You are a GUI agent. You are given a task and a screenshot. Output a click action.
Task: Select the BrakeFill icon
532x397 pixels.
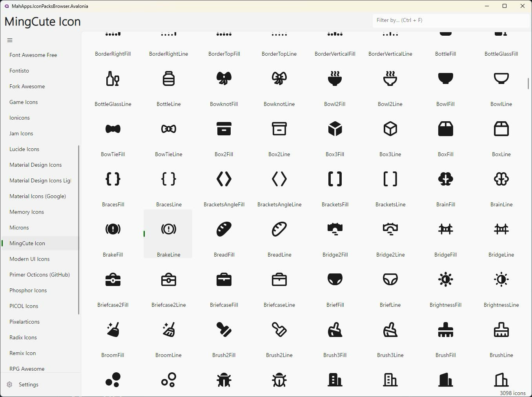click(113, 229)
